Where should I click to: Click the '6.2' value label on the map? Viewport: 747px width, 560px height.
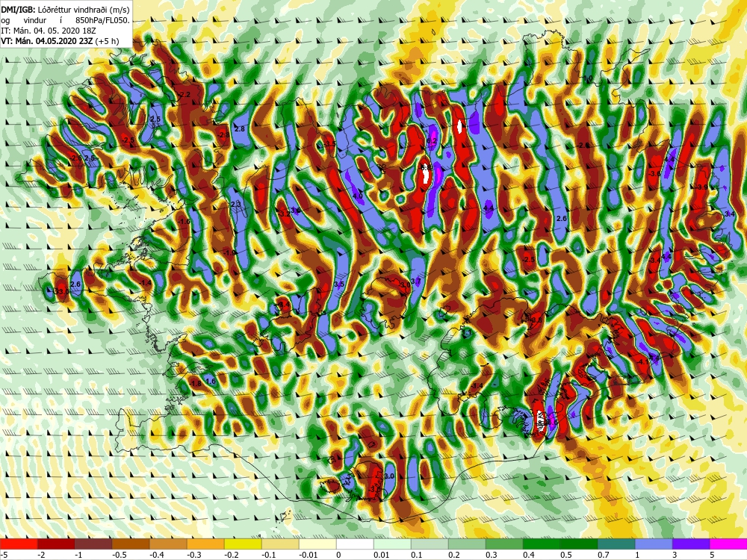click(432, 141)
